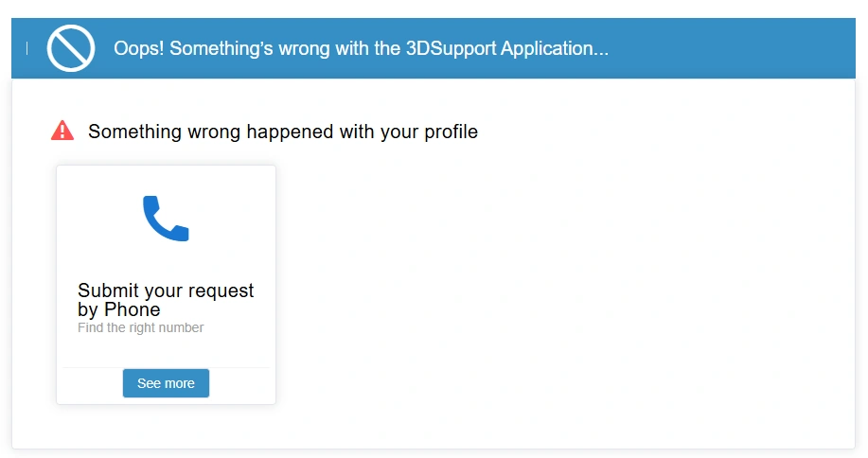Click the "Something wrong happened with your profile" message
The width and height of the screenshot is (868, 458).
(x=283, y=132)
